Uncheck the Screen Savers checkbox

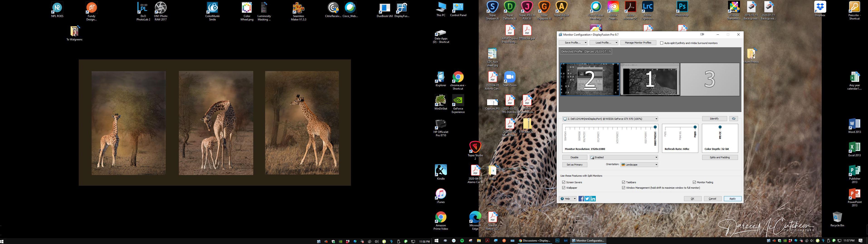(x=564, y=182)
